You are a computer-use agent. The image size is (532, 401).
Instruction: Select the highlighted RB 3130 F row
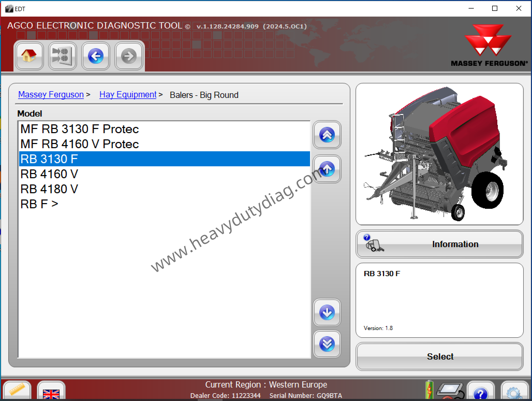[165, 159]
